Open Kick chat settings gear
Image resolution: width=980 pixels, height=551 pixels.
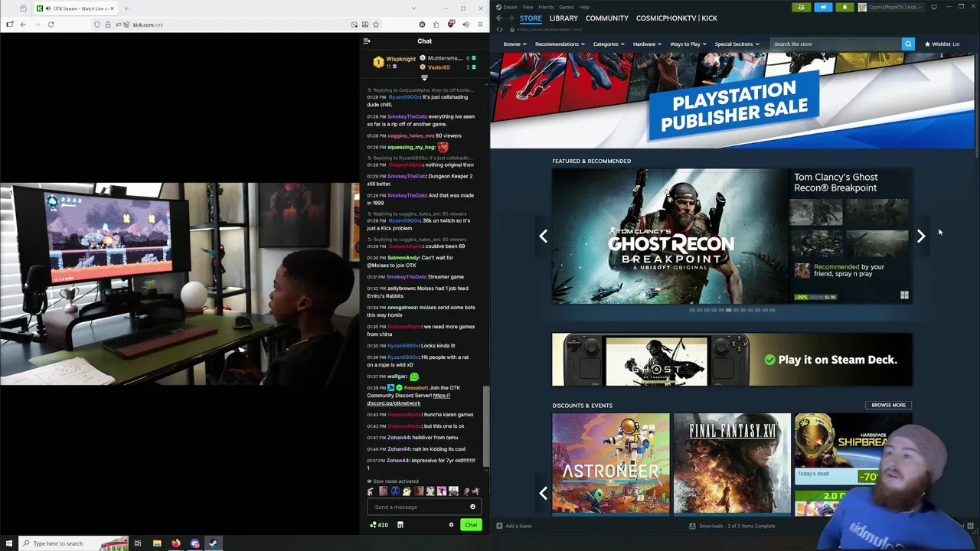point(451,525)
